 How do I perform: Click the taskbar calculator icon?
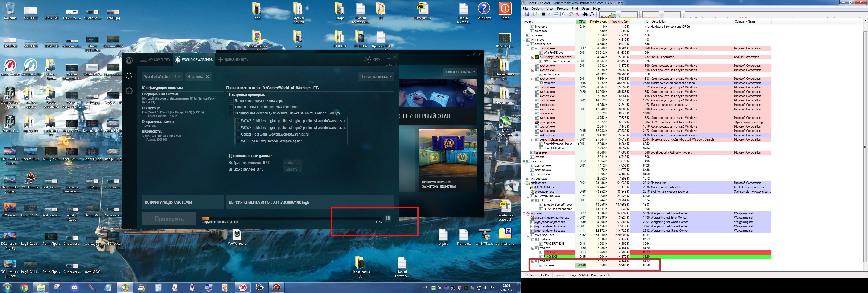click(x=158, y=288)
